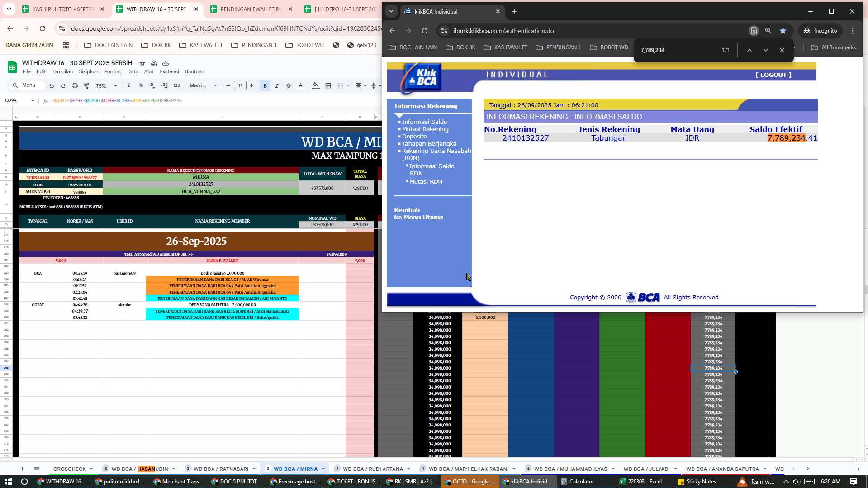This screenshot has height=488, width=868.
Task: Add a new sheet with plus icon
Action: pyautogui.click(x=22, y=469)
